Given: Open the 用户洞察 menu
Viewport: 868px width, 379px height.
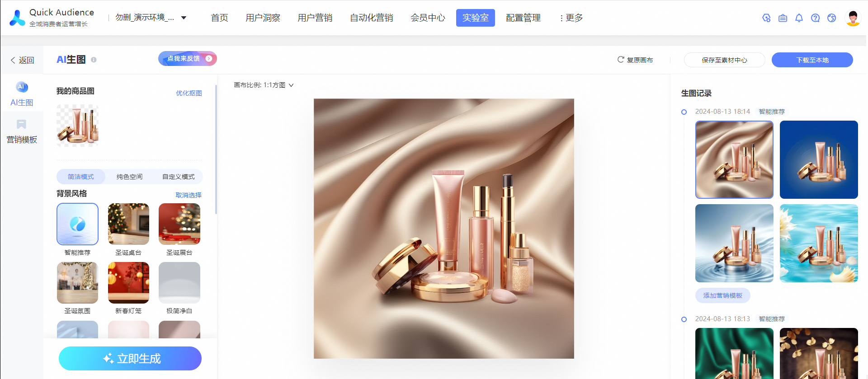Looking at the screenshot, I should [263, 18].
